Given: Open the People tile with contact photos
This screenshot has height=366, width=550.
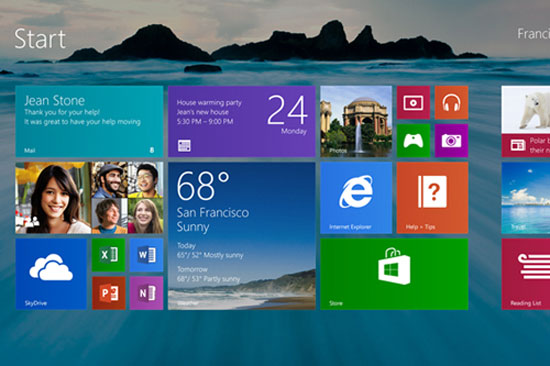Looking at the screenshot, I should [89, 198].
